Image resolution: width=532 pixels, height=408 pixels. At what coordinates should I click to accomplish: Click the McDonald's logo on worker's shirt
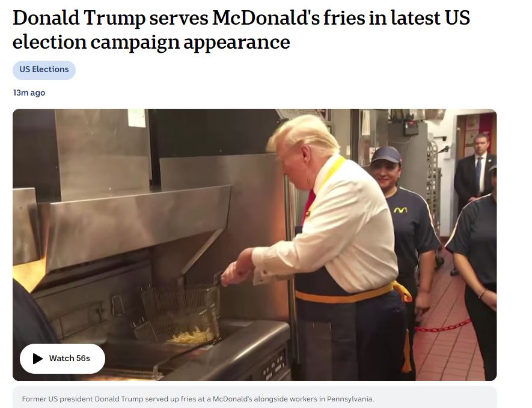400,210
